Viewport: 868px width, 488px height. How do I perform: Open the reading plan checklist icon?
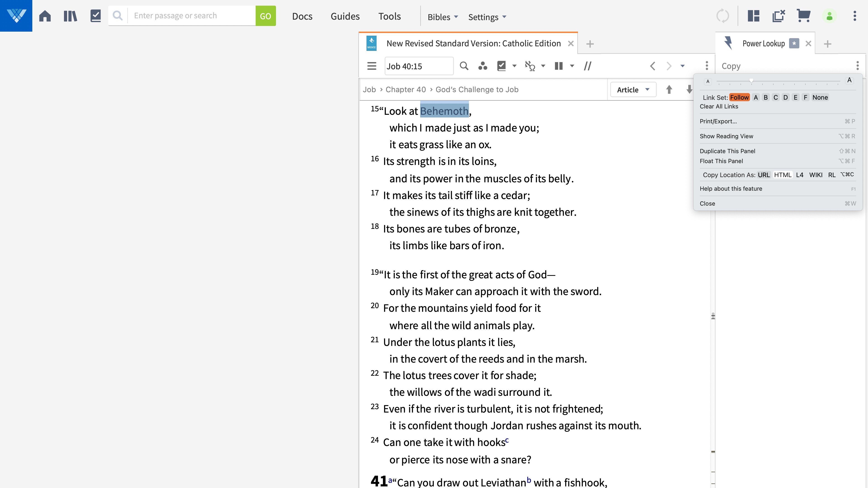pos(96,16)
